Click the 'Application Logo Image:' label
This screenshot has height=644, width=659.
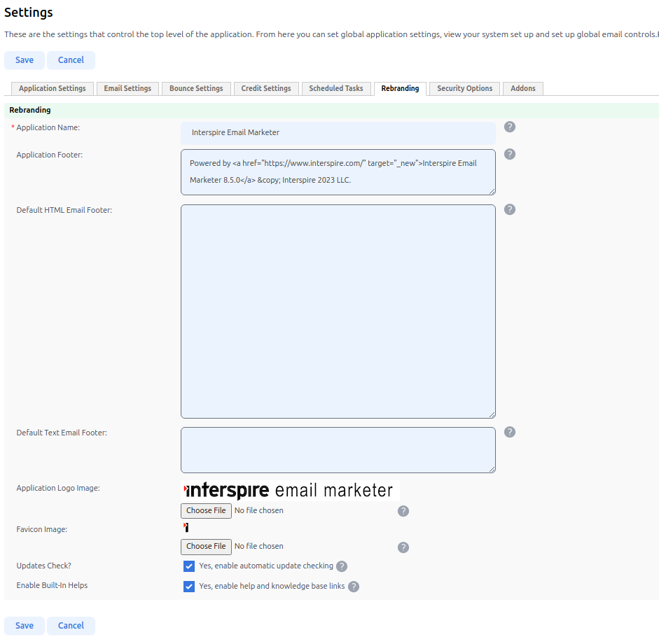point(58,488)
